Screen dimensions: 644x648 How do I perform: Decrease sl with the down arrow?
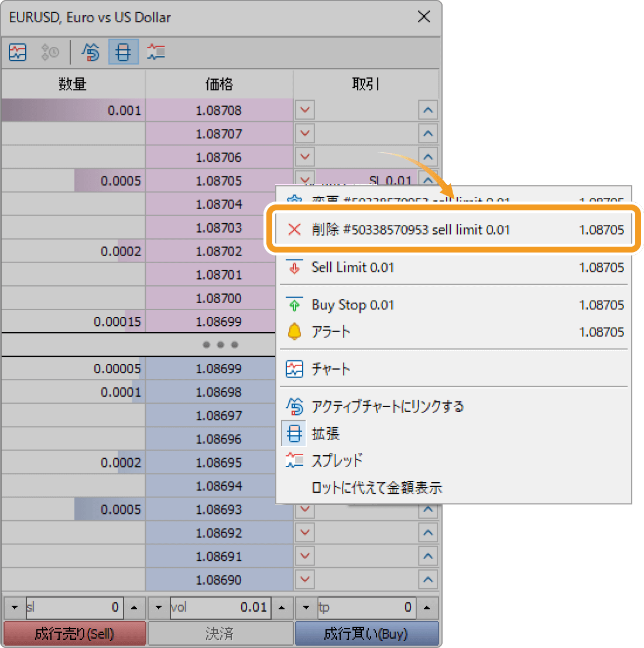click(x=15, y=608)
